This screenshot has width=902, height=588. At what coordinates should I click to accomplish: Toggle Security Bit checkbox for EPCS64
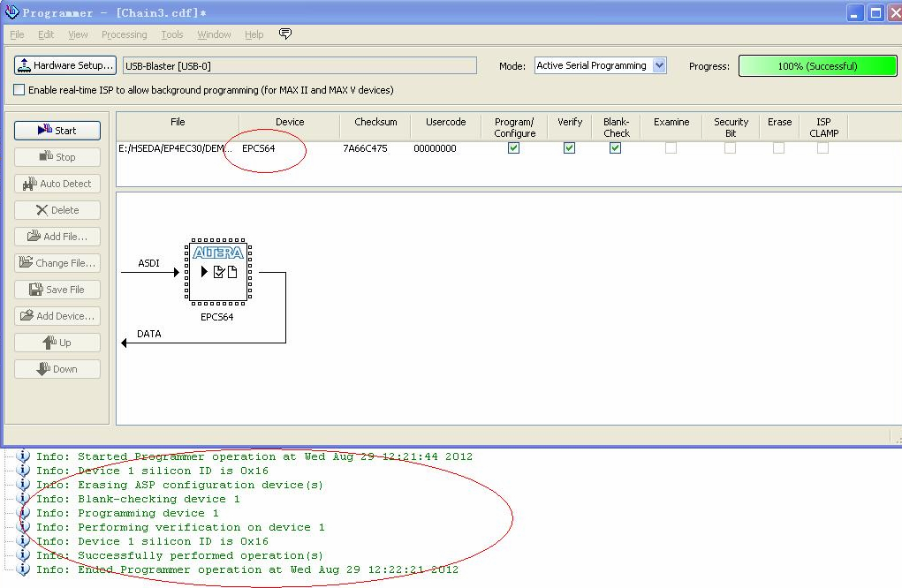click(x=730, y=147)
